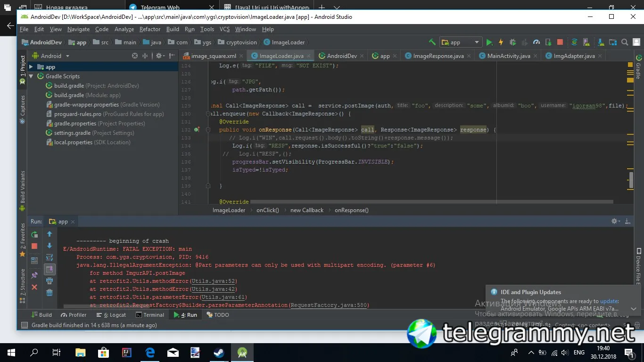Image resolution: width=644 pixels, height=362 pixels.
Task: Open the Refactor menu
Action: (150, 29)
